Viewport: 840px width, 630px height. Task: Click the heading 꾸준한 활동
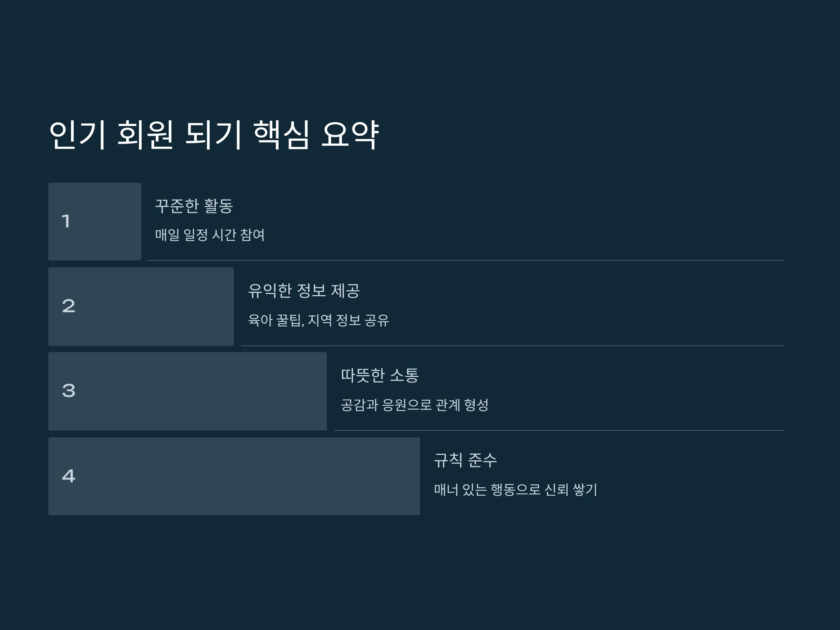[x=194, y=206]
